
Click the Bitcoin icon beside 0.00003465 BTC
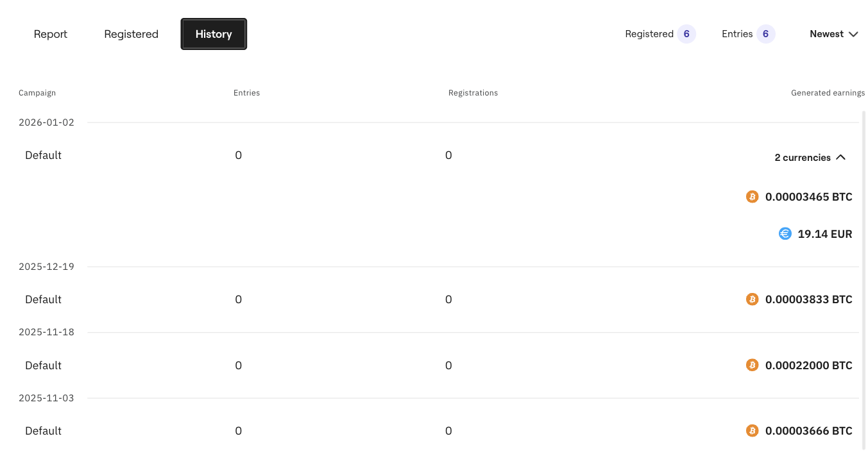click(x=752, y=197)
